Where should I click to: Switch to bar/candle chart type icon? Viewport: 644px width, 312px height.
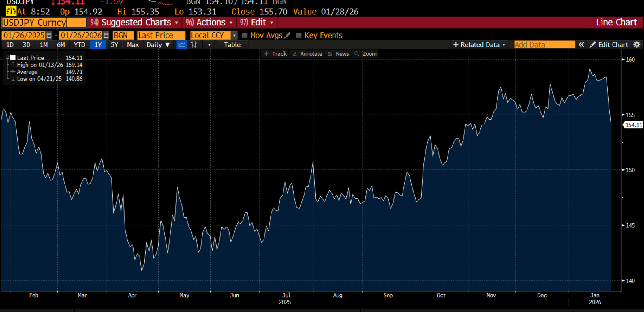pyautogui.click(x=194, y=45)
